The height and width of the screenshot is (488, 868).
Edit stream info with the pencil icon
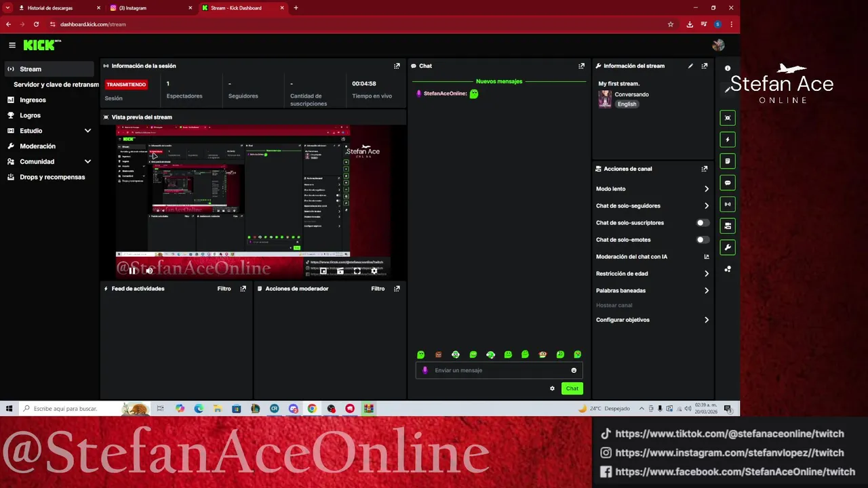pos(690,66)
